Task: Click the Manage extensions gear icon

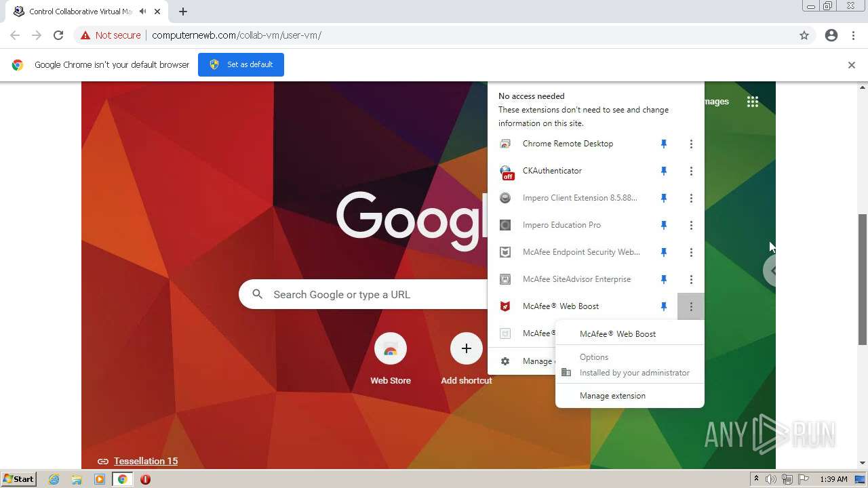Action: [x=505, y=361]
